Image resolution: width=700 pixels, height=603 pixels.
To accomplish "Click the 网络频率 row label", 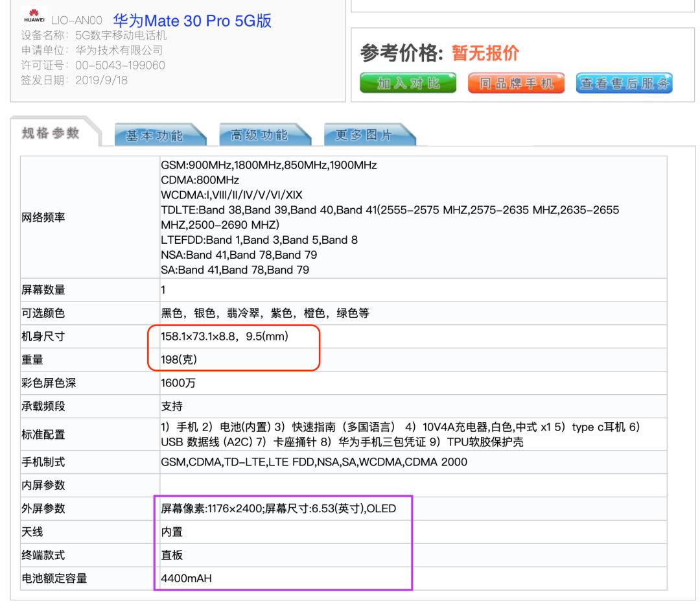I will pos(43,217).
